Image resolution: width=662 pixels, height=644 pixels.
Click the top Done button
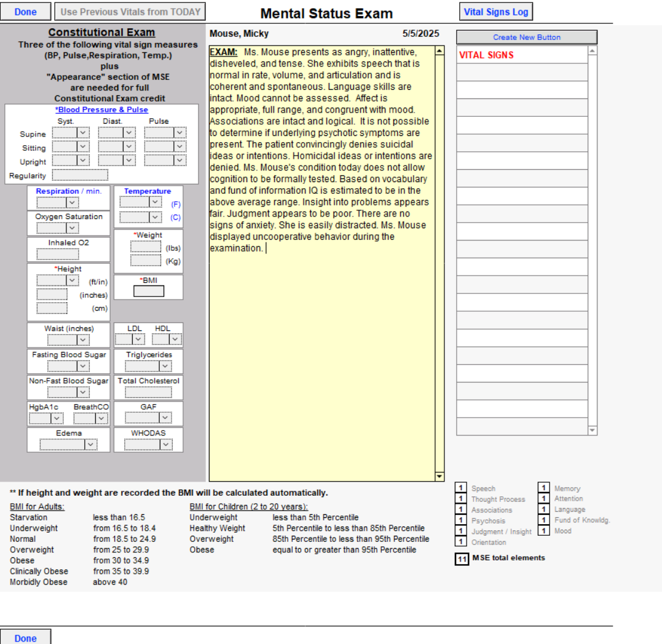click(25, 12)
